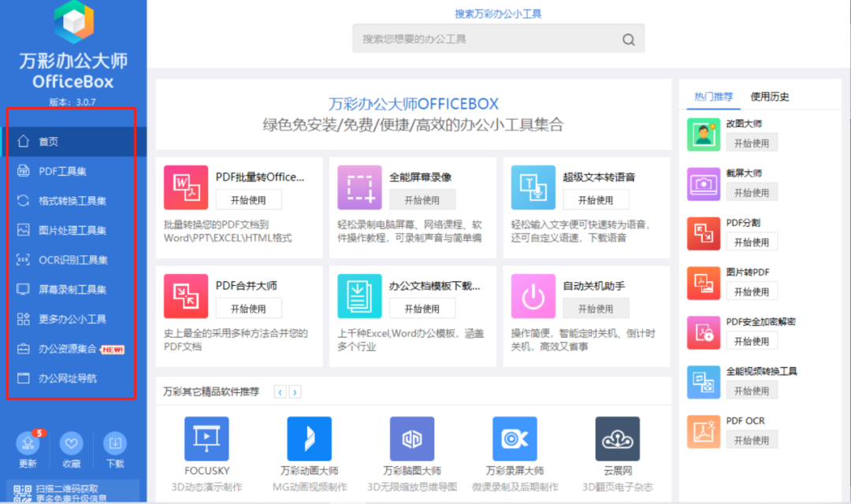Click the 版本: 3.0.7 version text

click(72, 102)
